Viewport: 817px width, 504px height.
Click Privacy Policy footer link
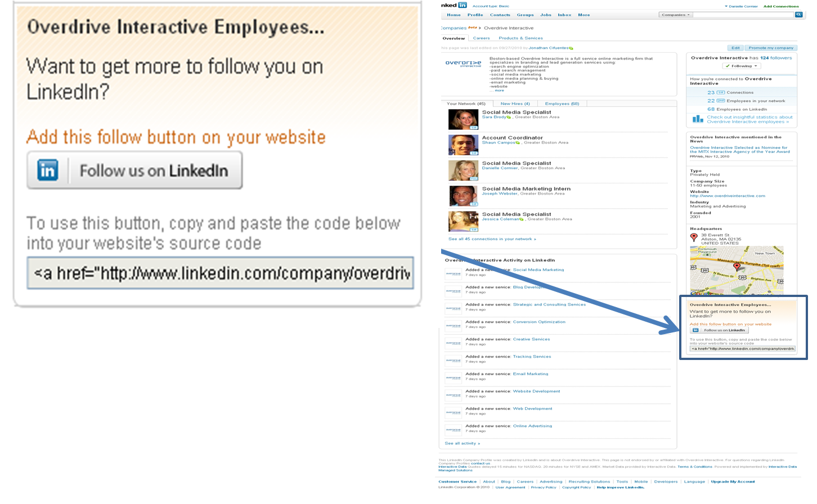tap(543, 487)
